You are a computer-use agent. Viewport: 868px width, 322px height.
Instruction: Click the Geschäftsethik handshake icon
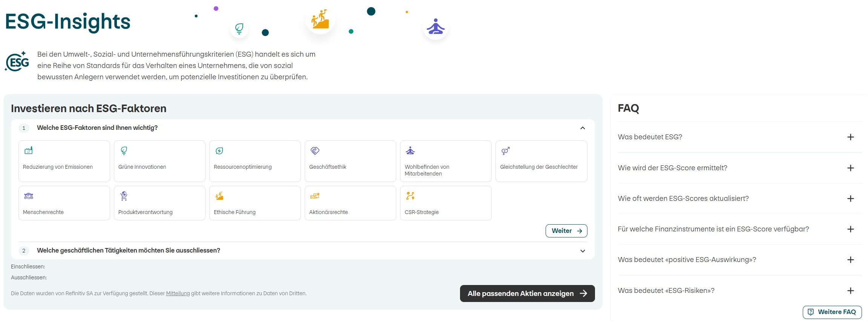coord(315,151)
